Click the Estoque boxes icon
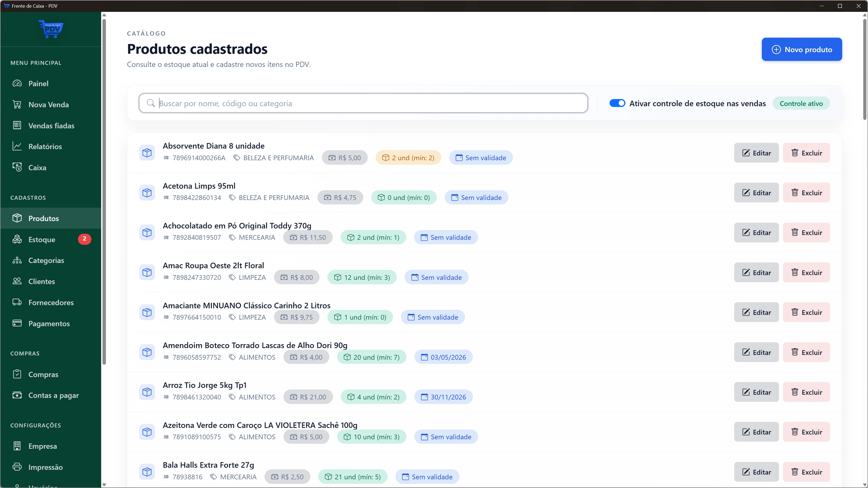This screenshot has height=488, width=868. click(x=17, y=239)
